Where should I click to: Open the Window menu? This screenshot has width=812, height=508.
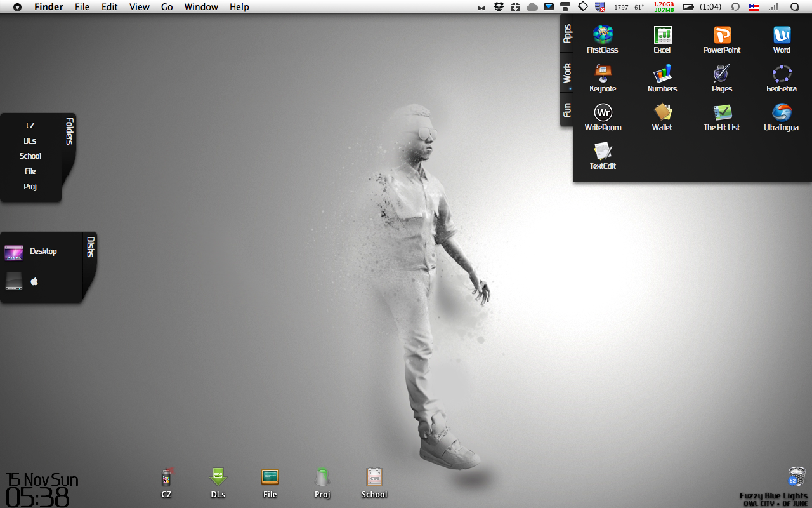pyautogui.click(x=201, y=7)
